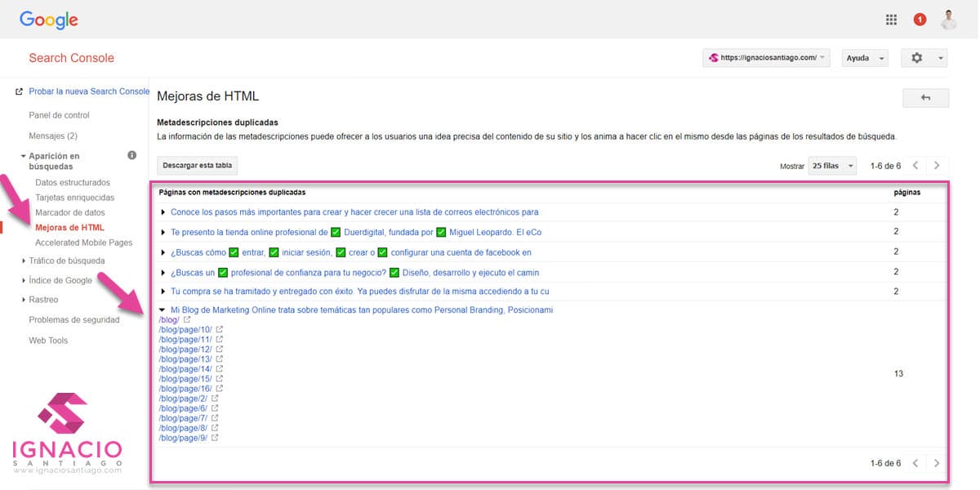This screenshot has height=490, width=980.
Task: Click the back arrow button
Action: click(925, 98)
